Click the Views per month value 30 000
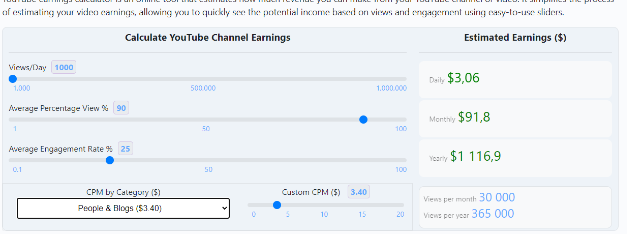This screenshot has width=644, height=234. pyautogui.click(x=497, y=197)
